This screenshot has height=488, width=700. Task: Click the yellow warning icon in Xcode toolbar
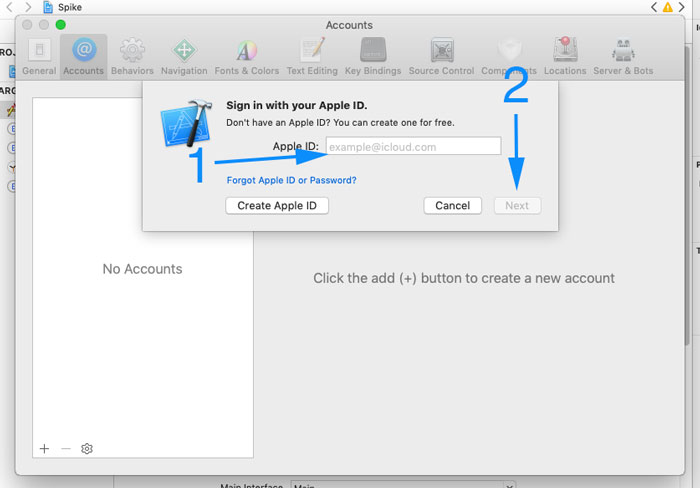667,7
